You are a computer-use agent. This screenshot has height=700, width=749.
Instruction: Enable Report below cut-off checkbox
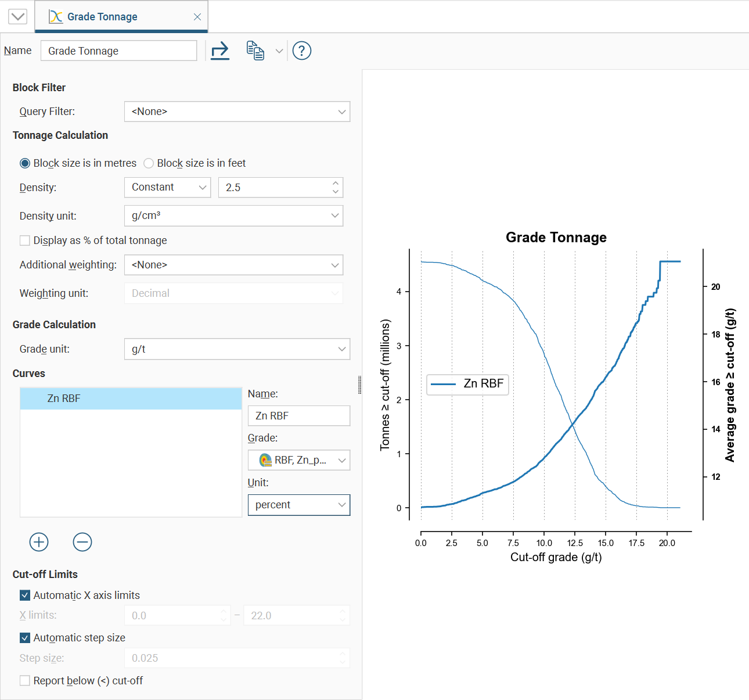pos(25,681)
